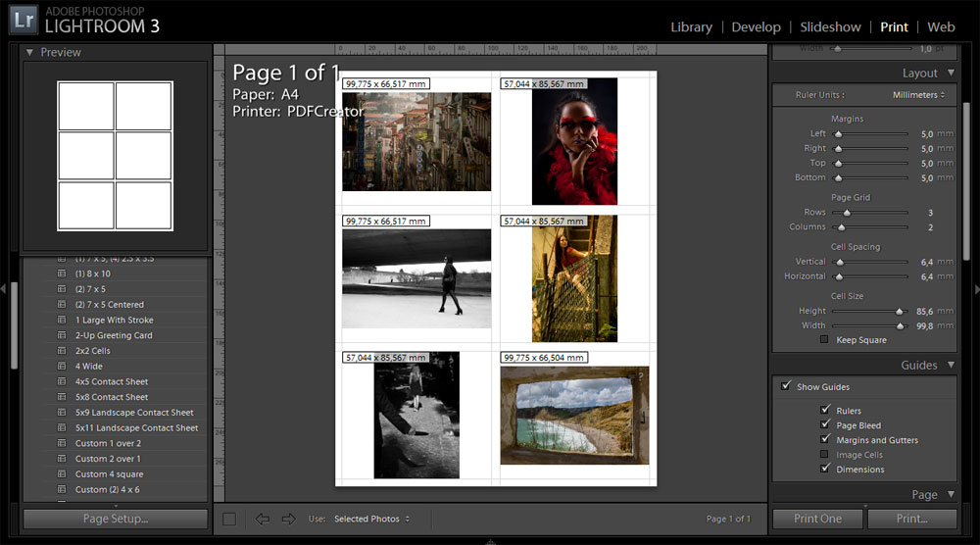
Task: Collapse the Layout panel
Action: coord(951,73)
